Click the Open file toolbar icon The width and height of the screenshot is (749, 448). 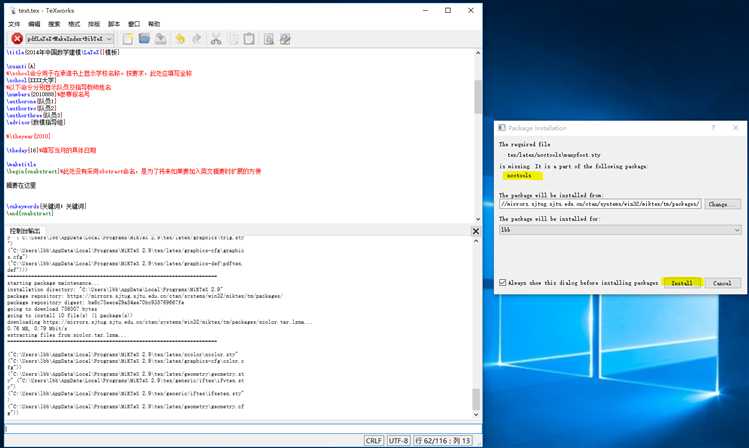point(144,39)
